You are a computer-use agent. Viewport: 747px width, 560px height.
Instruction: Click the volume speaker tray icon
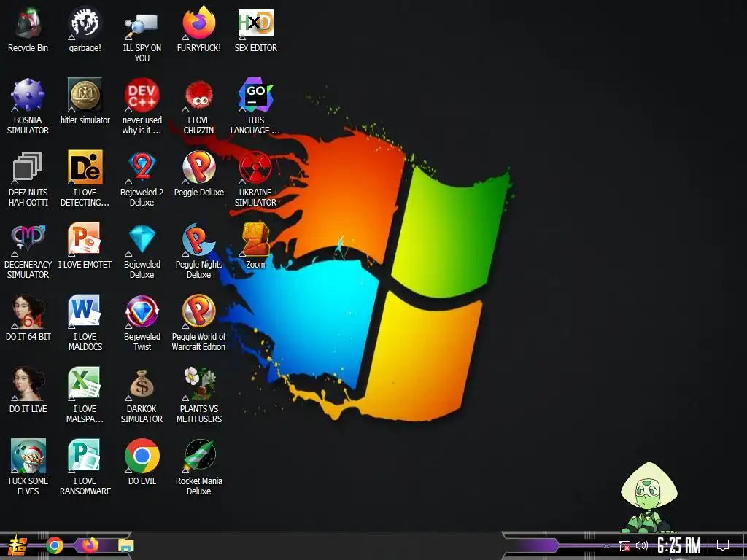point(642,545)
